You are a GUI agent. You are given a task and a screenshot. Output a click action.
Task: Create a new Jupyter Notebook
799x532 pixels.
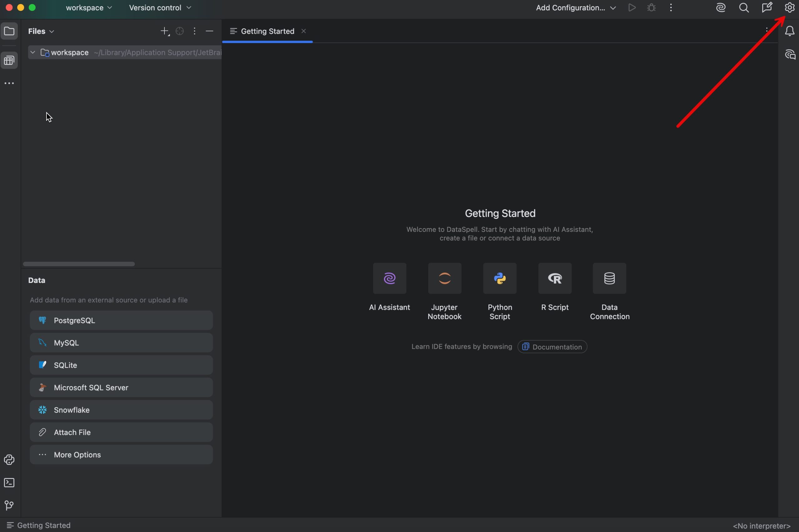coord(444,279)
